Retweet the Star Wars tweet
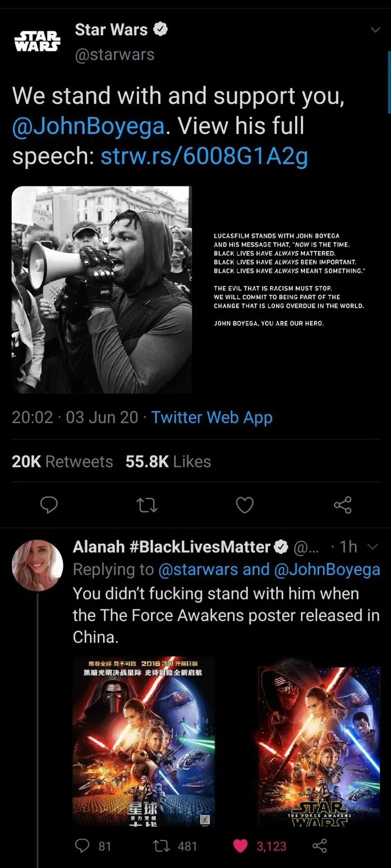 [147, 505]
